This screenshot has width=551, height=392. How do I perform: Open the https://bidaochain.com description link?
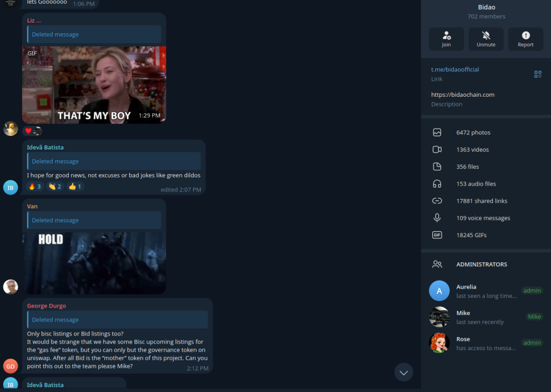tap(462, 95)
